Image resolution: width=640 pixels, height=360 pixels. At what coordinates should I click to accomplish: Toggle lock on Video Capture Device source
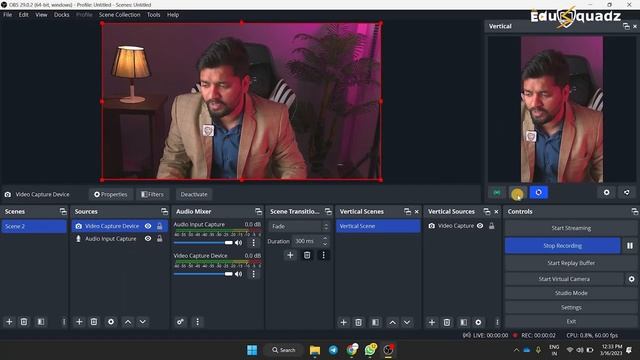[x=160, y=226]
